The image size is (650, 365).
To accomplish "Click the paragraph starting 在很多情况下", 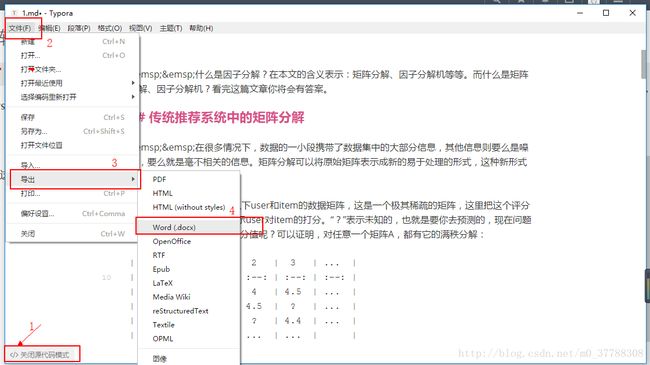I will tap(334, 155).
